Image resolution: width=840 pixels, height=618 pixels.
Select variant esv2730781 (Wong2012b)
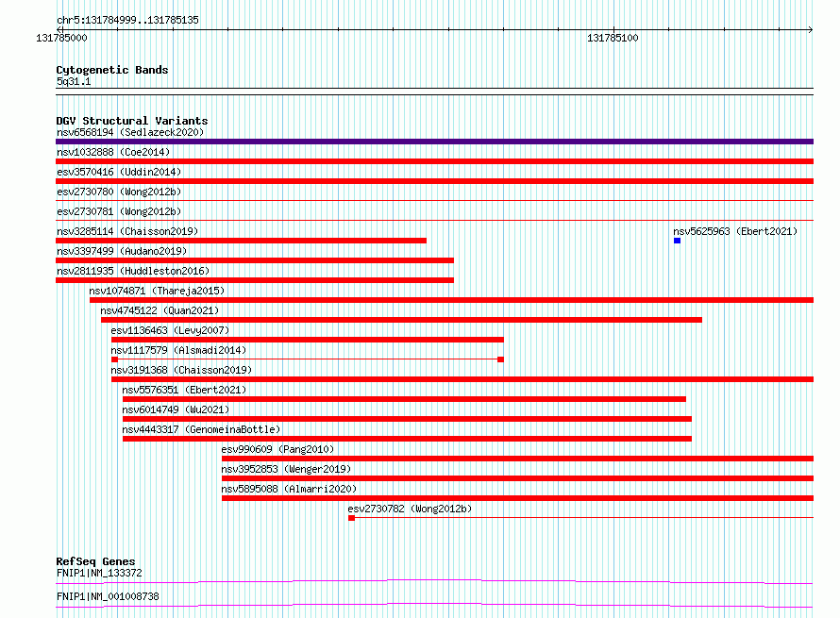coord(119,211)
